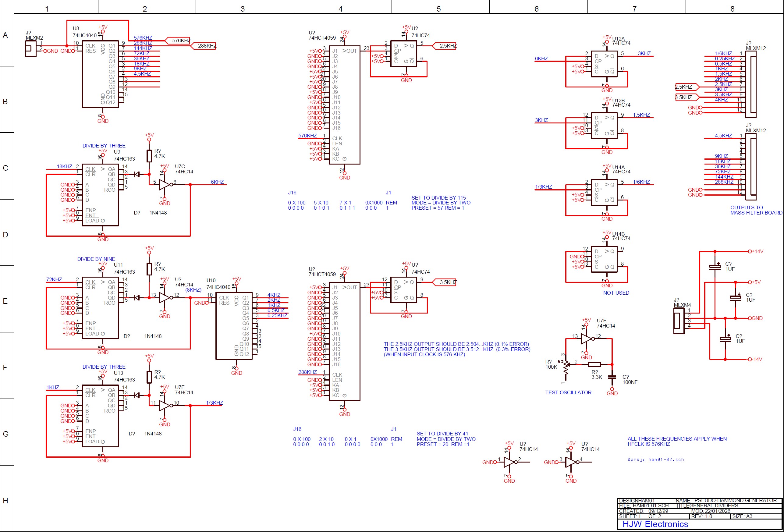Click the 100K potentiometer symbol
Screen dimensions: 784x532
click(x=566, y=368)
